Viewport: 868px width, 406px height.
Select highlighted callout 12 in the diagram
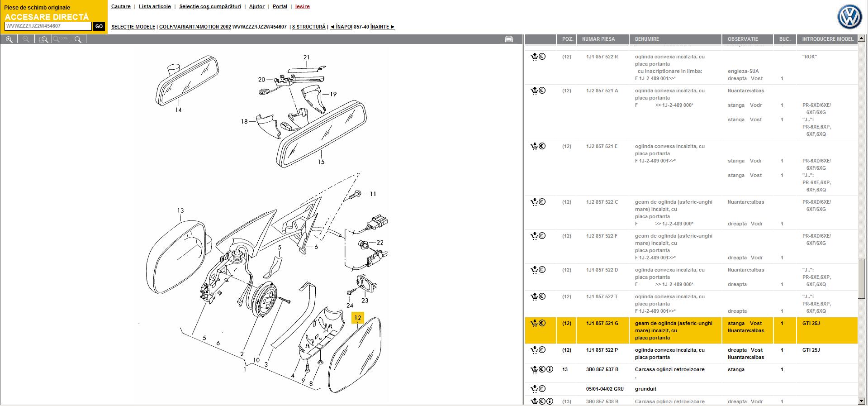(x=357, y=318)
